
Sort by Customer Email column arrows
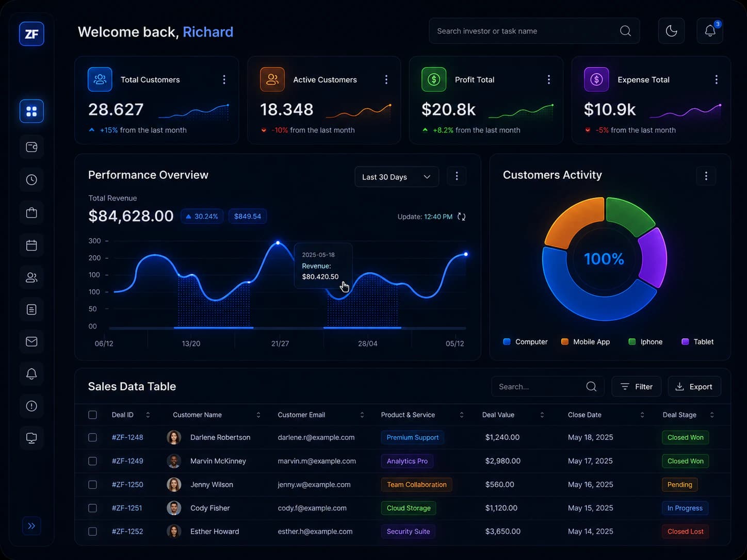click(x=362, y=415)
